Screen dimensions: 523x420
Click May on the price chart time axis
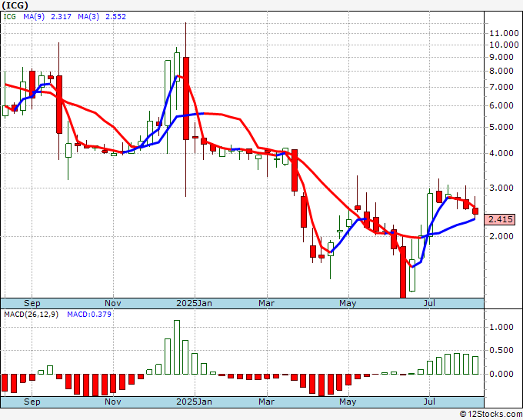click(x=348, y=303)
